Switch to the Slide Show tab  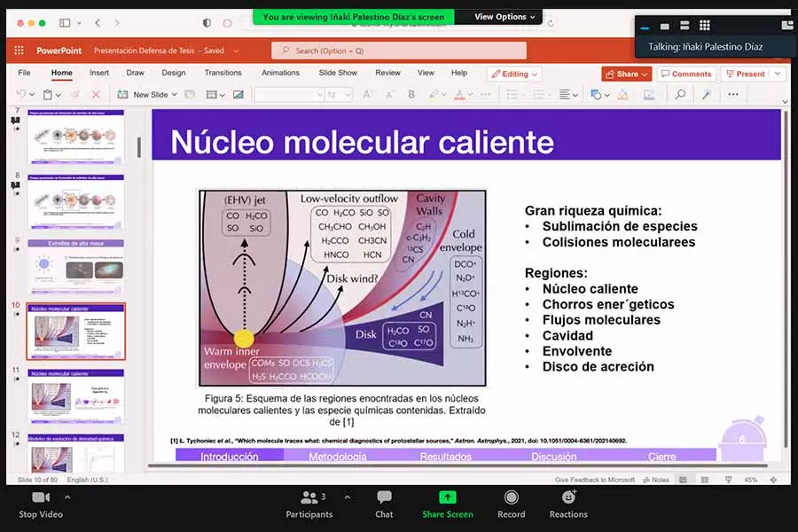pos(338,73)
